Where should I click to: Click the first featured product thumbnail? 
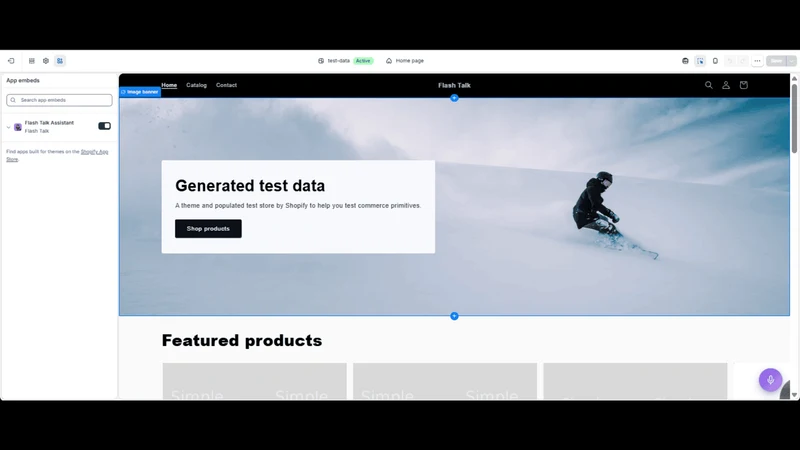(255, 381)
